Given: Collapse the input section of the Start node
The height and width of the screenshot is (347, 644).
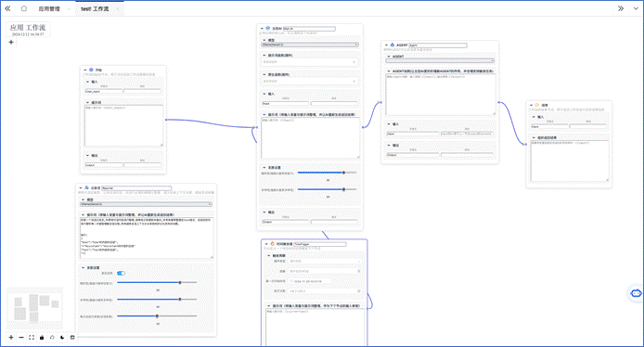Looking at the screenshot, I should pos(87,82).
